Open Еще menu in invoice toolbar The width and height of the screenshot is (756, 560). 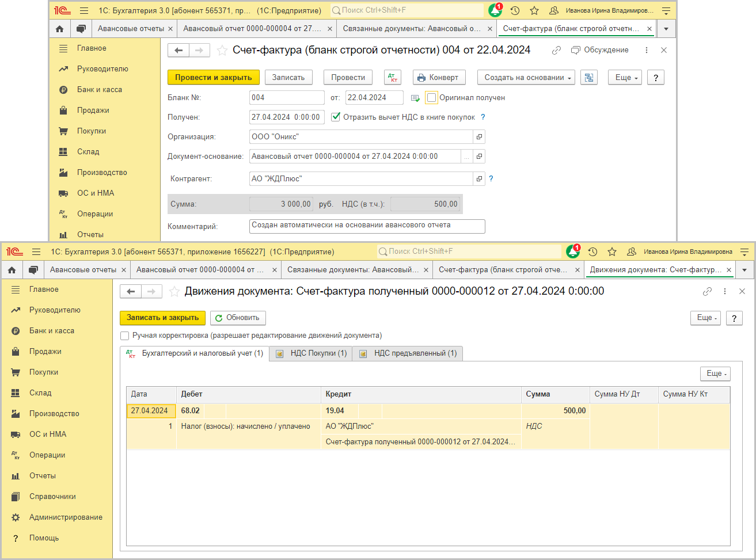tap(625, 78)
